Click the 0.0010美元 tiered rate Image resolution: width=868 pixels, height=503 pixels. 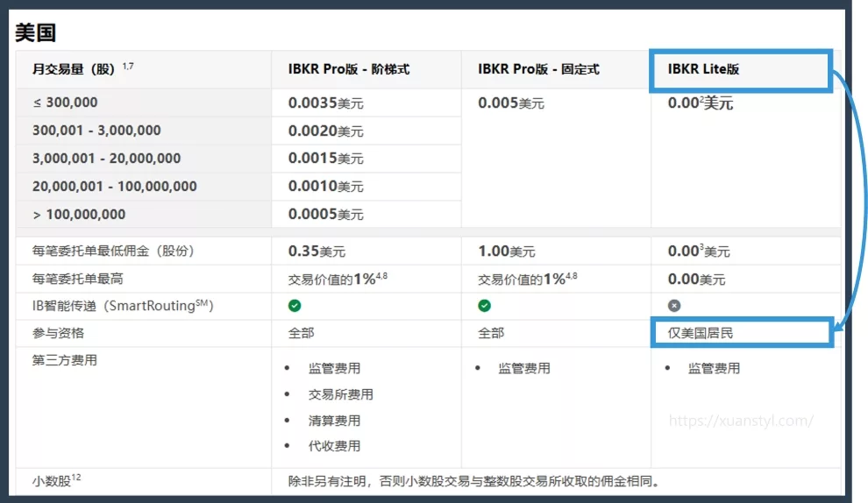(x=325, y=186)
